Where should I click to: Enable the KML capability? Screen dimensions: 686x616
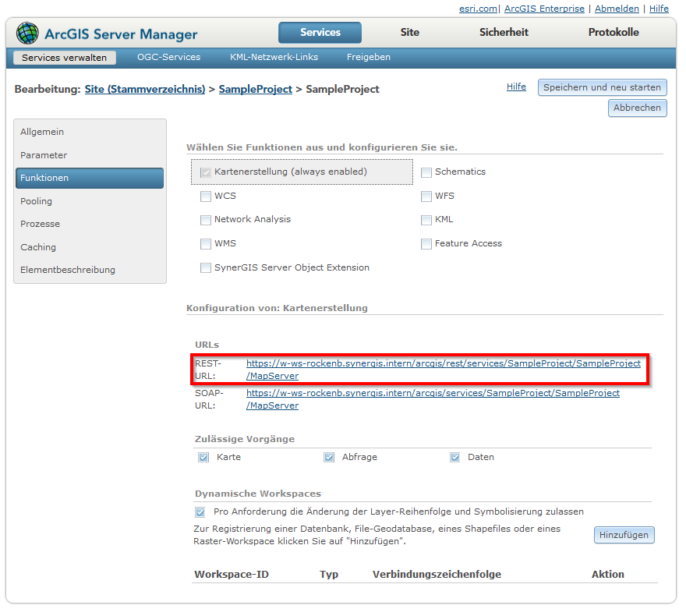(426, 220)
